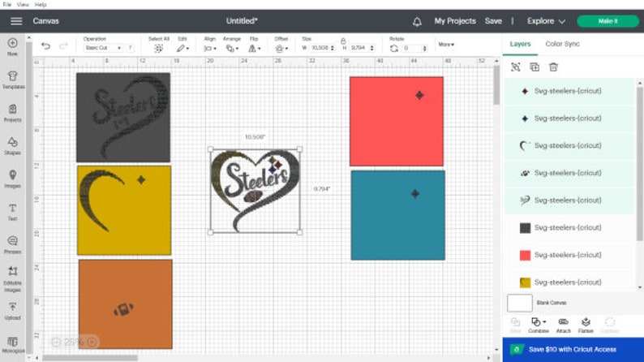
Task: Click the Save button
Action: (493, 21)
